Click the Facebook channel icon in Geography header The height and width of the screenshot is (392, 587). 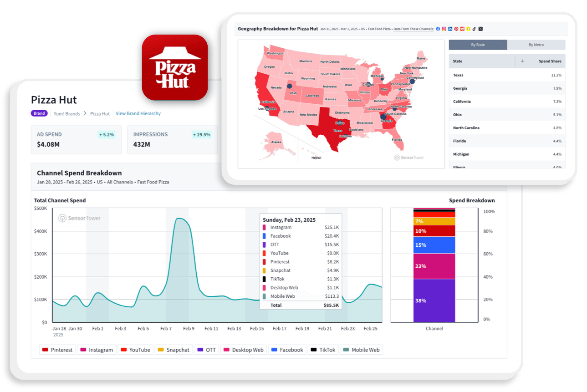438,29
